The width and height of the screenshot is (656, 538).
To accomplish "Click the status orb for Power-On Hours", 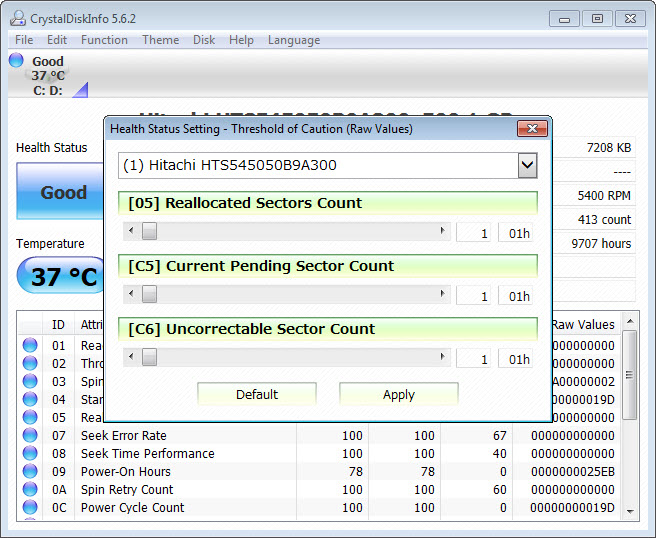I will 30,471.
